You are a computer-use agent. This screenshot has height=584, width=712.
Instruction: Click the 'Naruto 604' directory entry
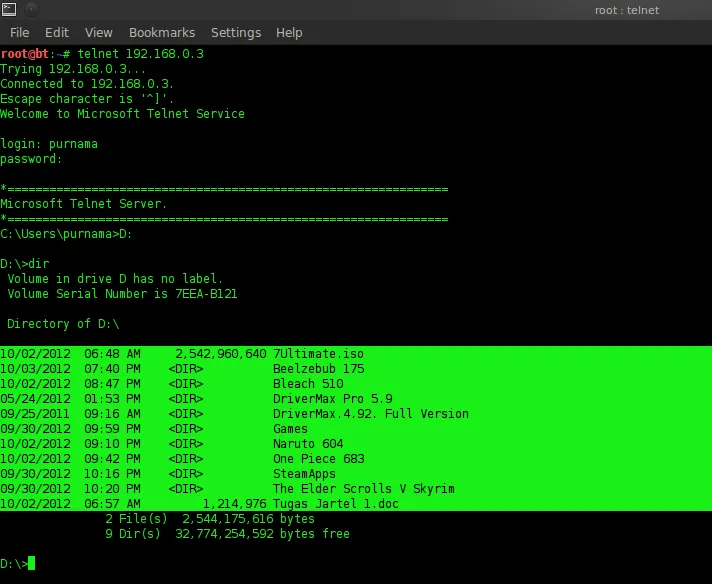point(308,444)
